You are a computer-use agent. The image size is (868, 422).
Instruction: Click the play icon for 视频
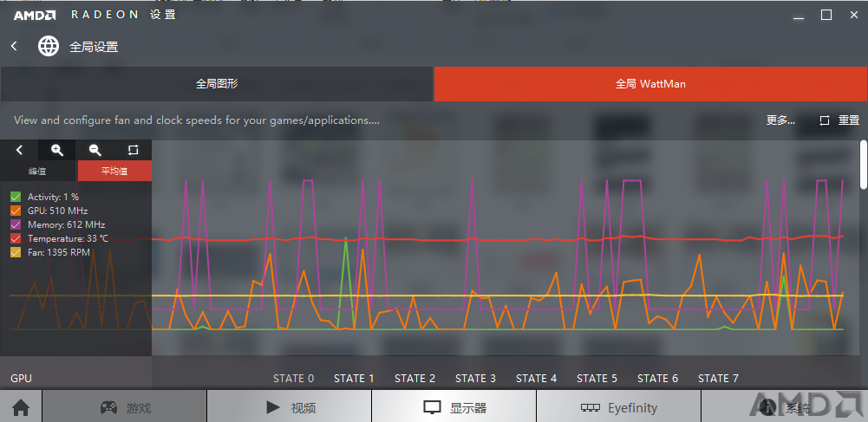coord(273,407)
